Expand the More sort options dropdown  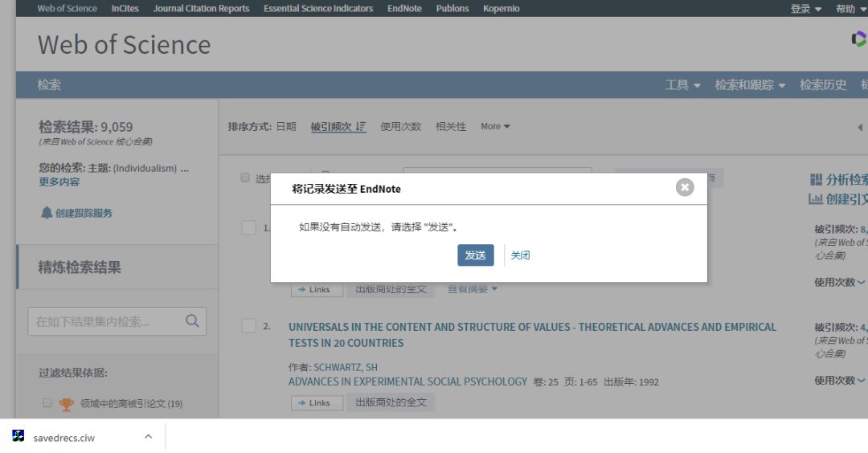495,127
